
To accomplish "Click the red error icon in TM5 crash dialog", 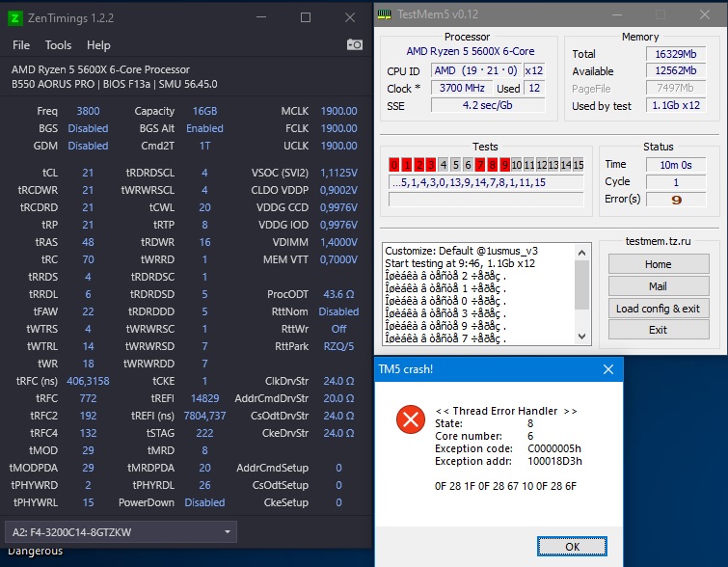I will tap(411, 419).
